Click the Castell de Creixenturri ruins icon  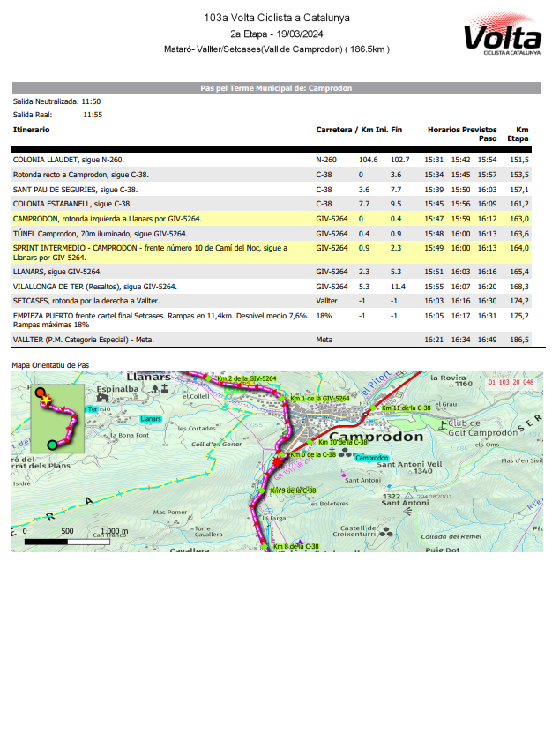pos(385,532)
